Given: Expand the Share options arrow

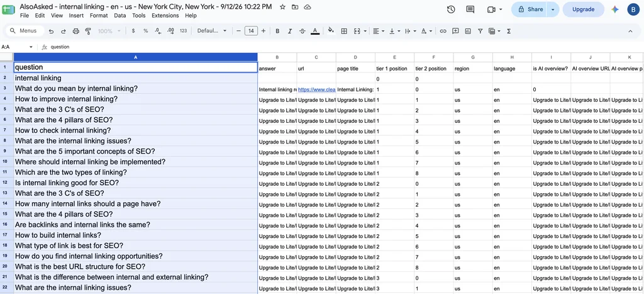Looking at the screenshot, I should (553, 9).
